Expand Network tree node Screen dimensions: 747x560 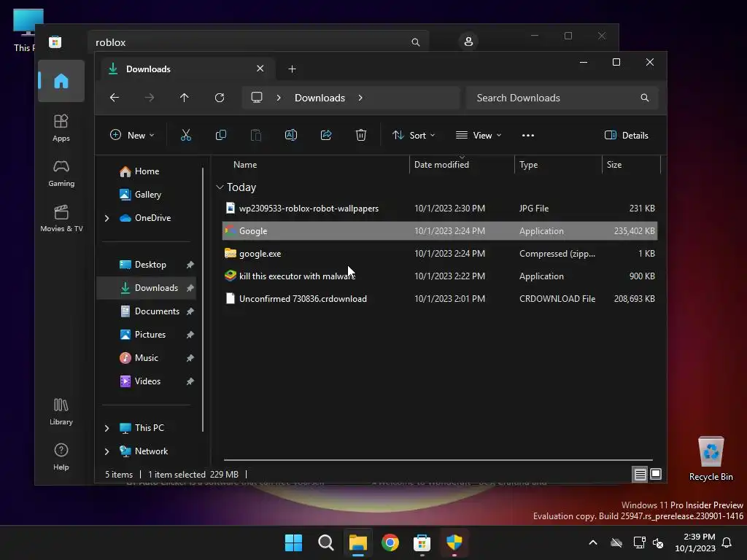click(x=107, y=451)
